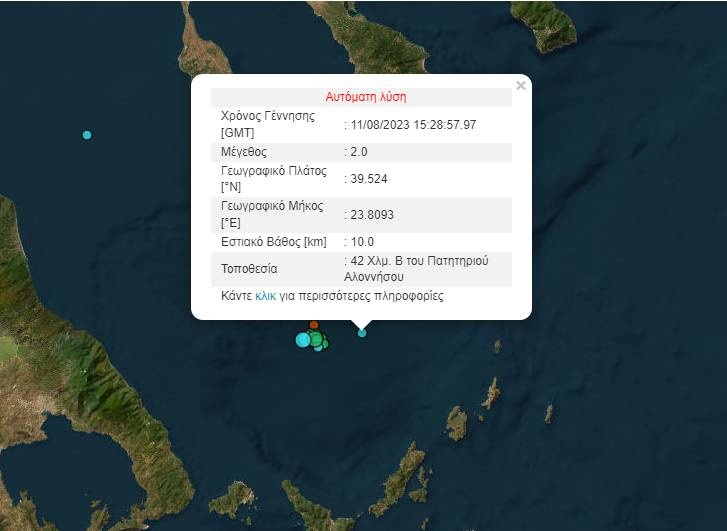Open the κλικ link for more information
The image size is (727, 531).
pyautogui.click(x=265, y=296)
